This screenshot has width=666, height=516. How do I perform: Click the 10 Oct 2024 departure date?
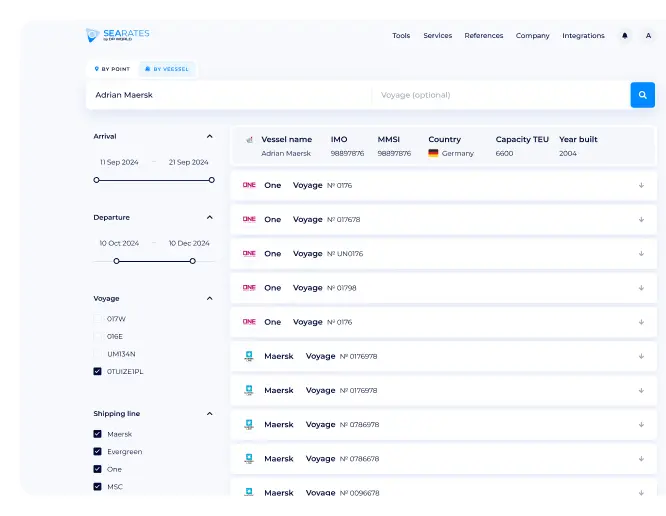[119, 243]
